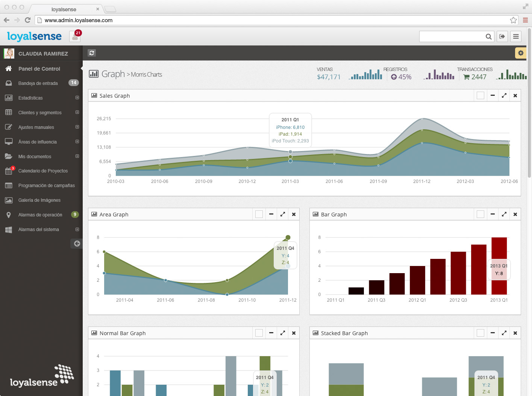This screenshot has width=532, height=396.
Task: Click the Ajustes manuales edit icon
Action: tap(9, 127)
